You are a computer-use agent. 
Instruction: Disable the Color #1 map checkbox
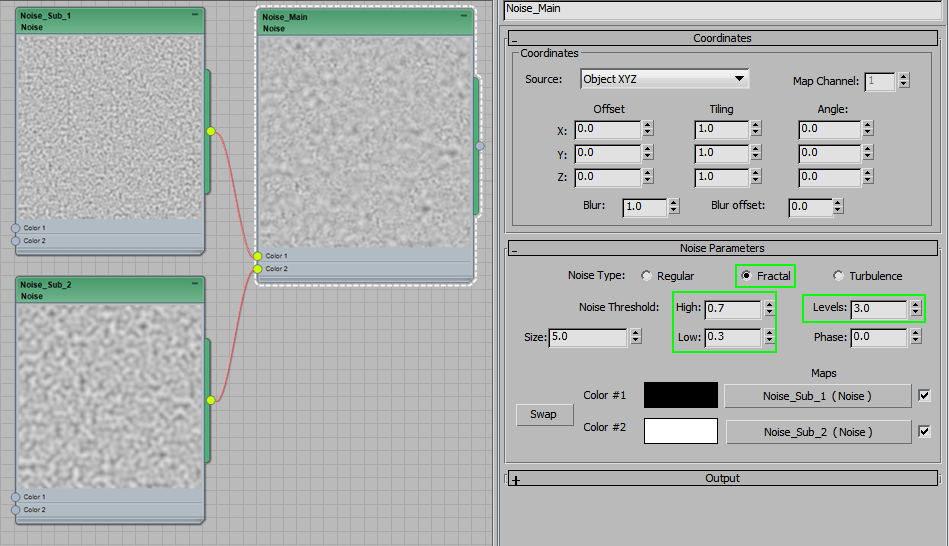924,396
